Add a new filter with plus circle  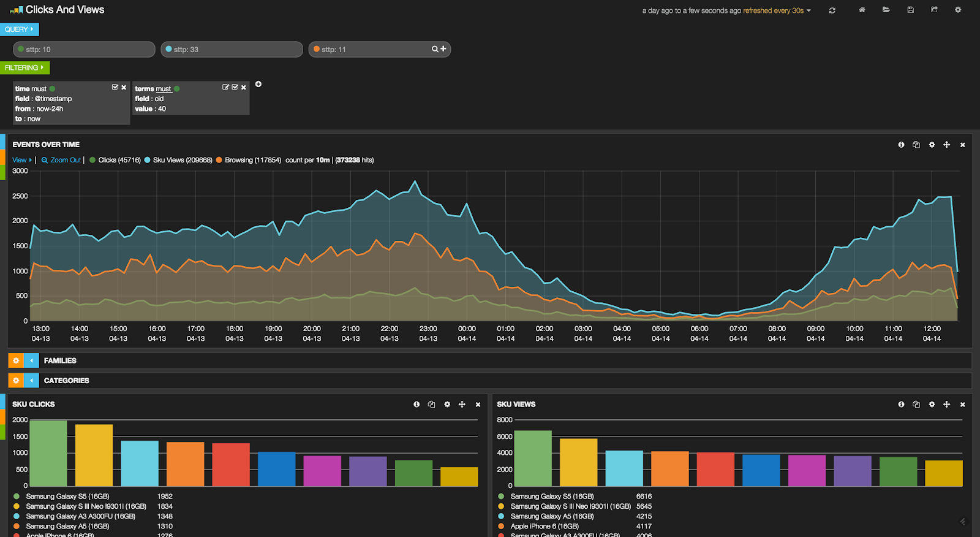pos(258,84)
